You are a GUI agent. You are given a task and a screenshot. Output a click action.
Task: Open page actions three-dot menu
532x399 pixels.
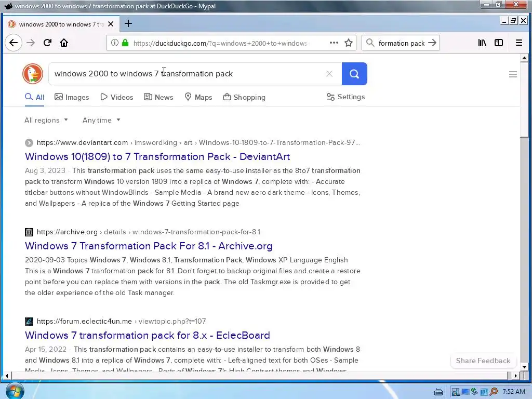[334, 43]
